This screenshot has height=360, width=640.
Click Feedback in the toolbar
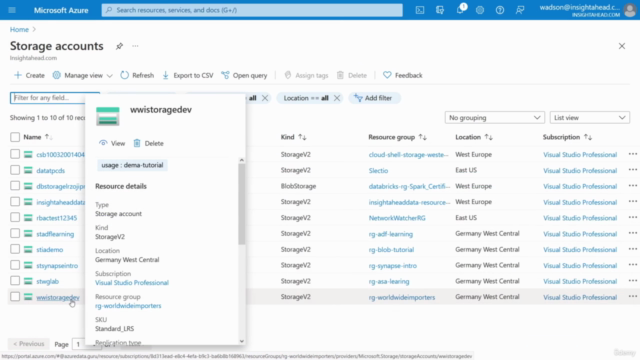point(403,75)
